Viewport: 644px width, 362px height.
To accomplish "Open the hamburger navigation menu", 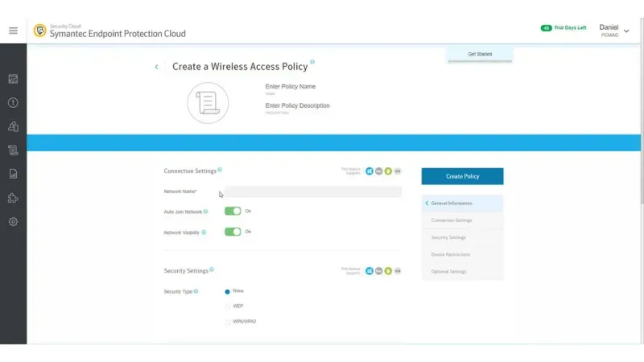I will [13, 31].
